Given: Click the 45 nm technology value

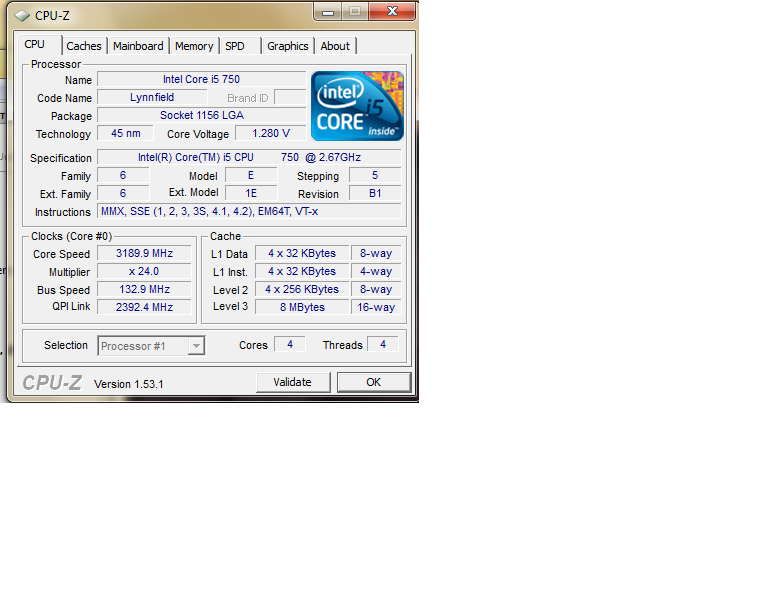Looking at the screenshot, I should (125, 133).
